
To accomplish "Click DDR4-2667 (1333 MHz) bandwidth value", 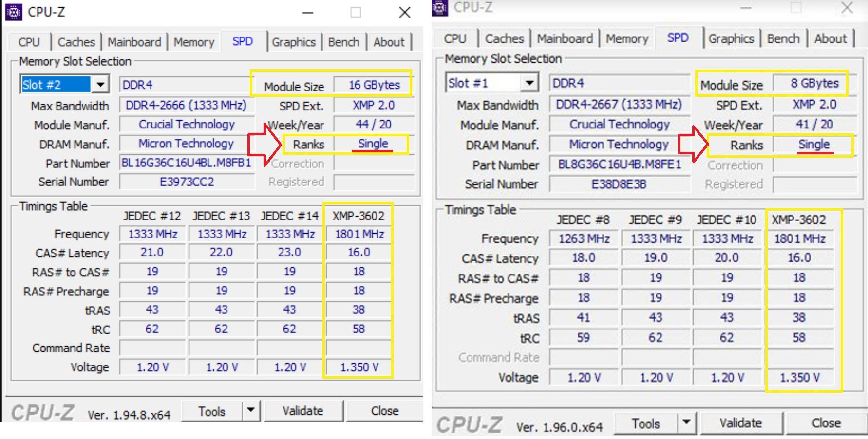I will tap(620, 105).
